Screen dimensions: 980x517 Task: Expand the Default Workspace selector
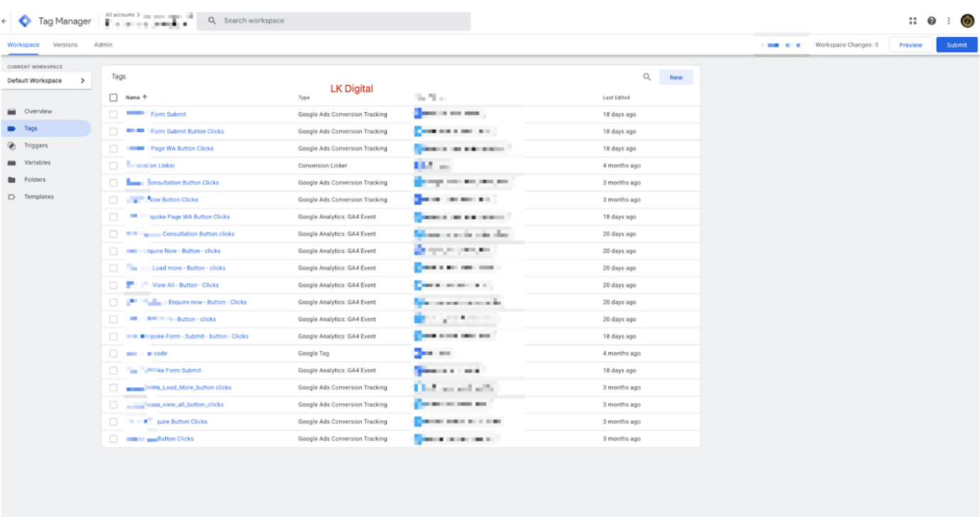46,81
